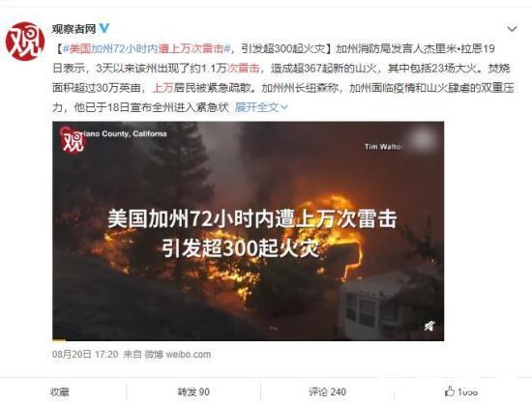This screenshot has width=532, height=407.
Task: Click the Tim Walton video credit text
Action: coord(383,147)
